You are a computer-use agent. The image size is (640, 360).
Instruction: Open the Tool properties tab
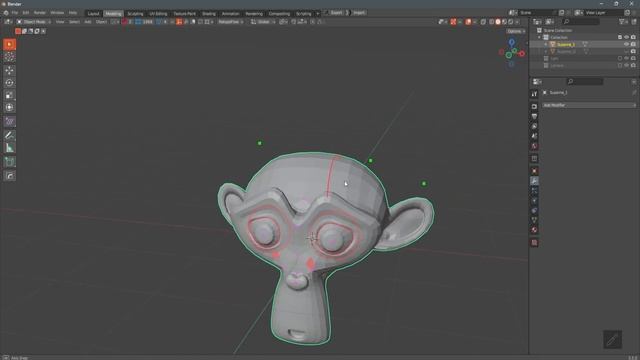534,94
